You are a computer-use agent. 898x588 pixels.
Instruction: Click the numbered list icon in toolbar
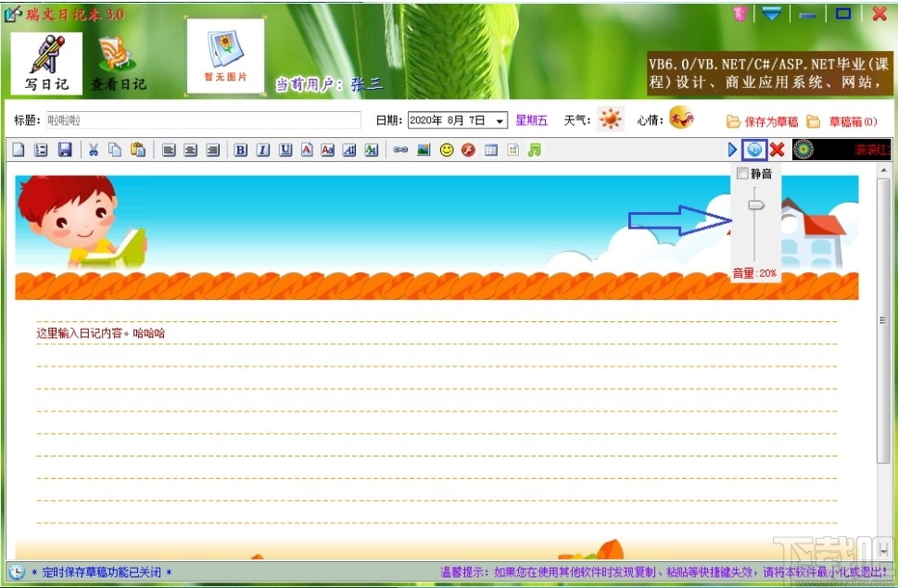(x=41, y=150)
